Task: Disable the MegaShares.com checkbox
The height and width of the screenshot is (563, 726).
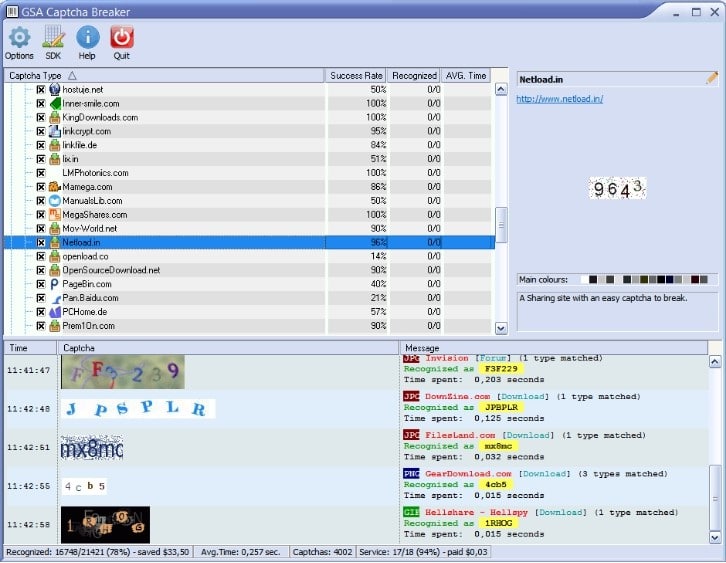Action: click(x=41, y=214)
